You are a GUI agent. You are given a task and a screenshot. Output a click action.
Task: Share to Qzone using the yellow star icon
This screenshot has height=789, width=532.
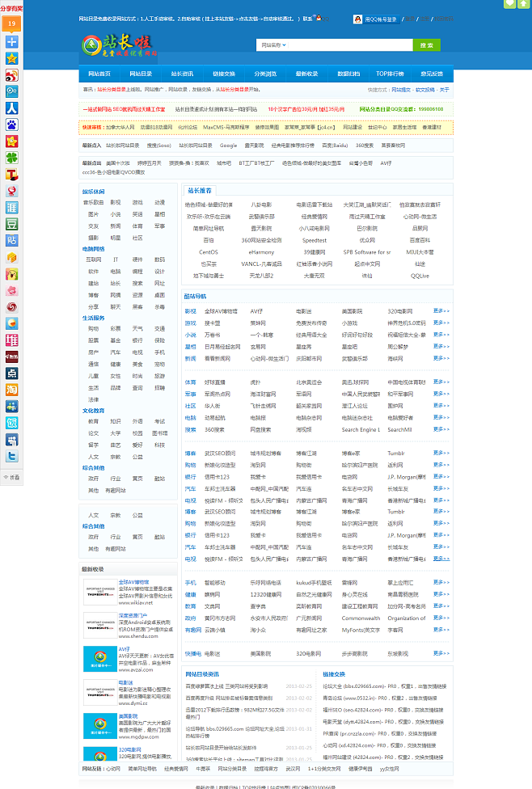pyautogui.click(x=11, y=58)
